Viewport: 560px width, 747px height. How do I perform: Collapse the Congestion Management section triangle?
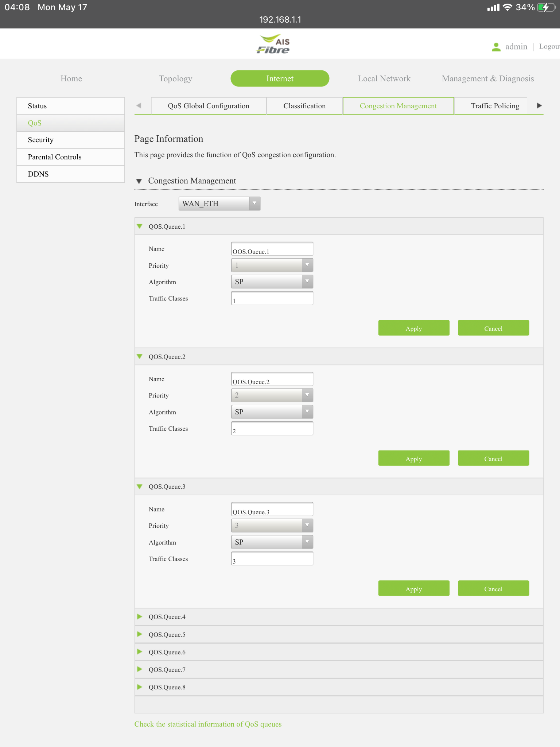[x=139, y=181]
